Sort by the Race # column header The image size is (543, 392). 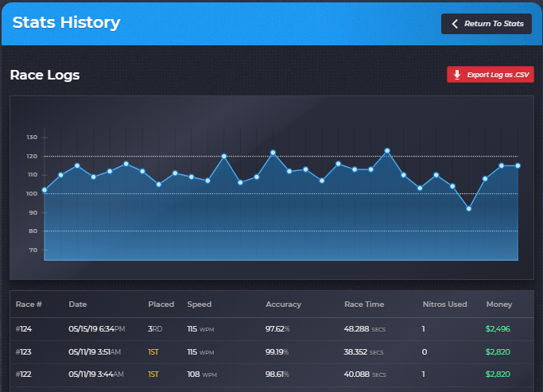pyautogui.click(x=29, y=305)
